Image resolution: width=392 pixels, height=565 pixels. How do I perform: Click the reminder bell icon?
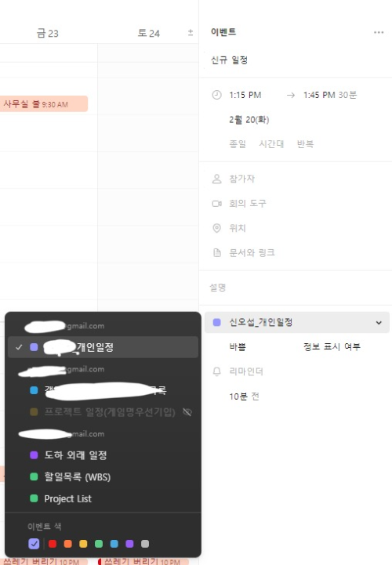click(x=216, y=371)
